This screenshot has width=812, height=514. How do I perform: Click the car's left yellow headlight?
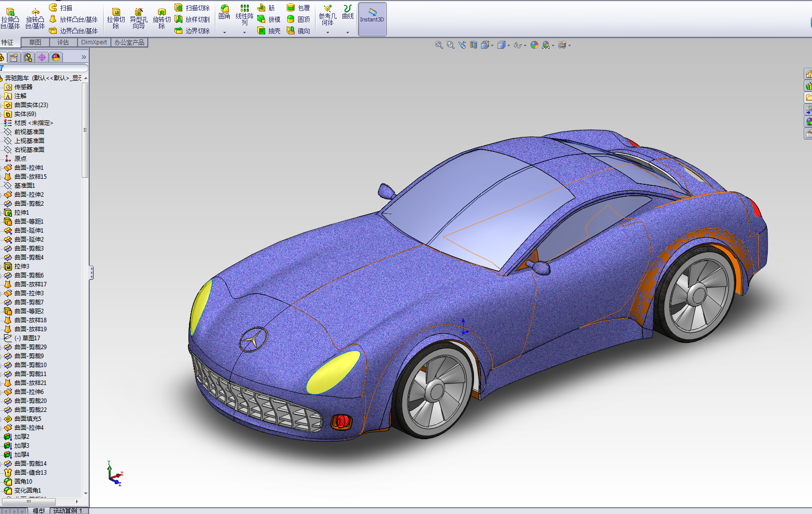(200, 307)
